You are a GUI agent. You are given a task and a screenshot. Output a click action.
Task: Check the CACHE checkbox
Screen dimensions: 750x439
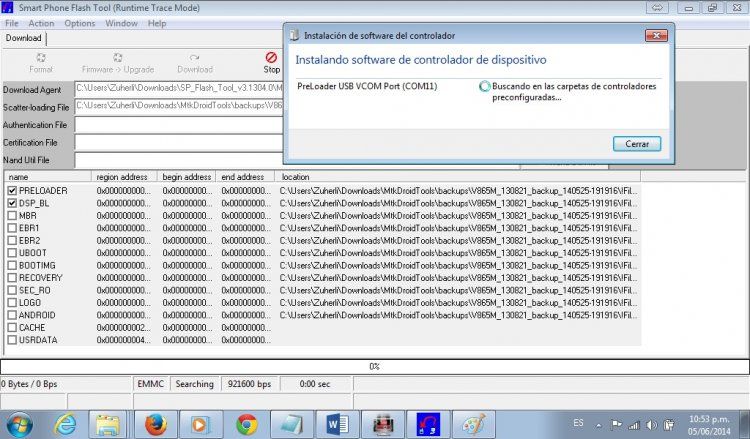point(12,327)
